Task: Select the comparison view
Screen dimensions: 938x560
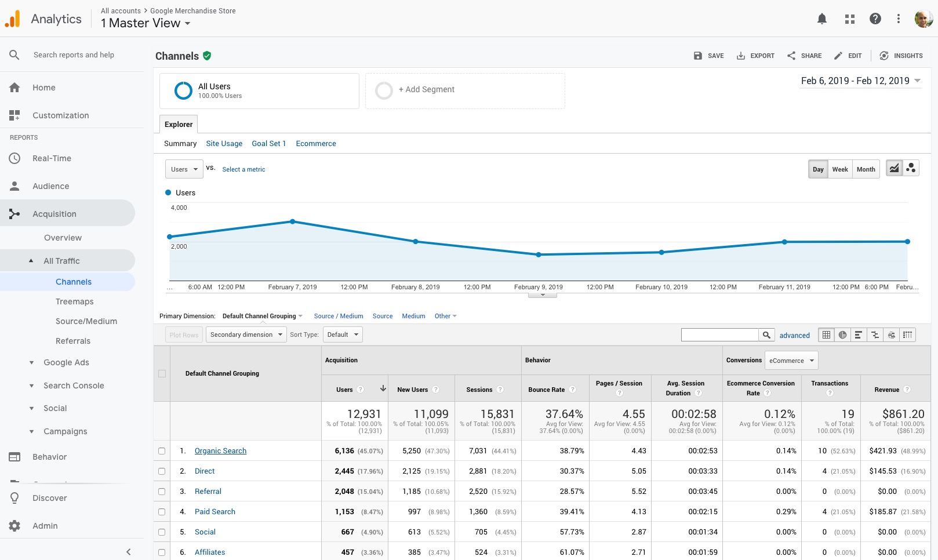Action: pos(875,334)
